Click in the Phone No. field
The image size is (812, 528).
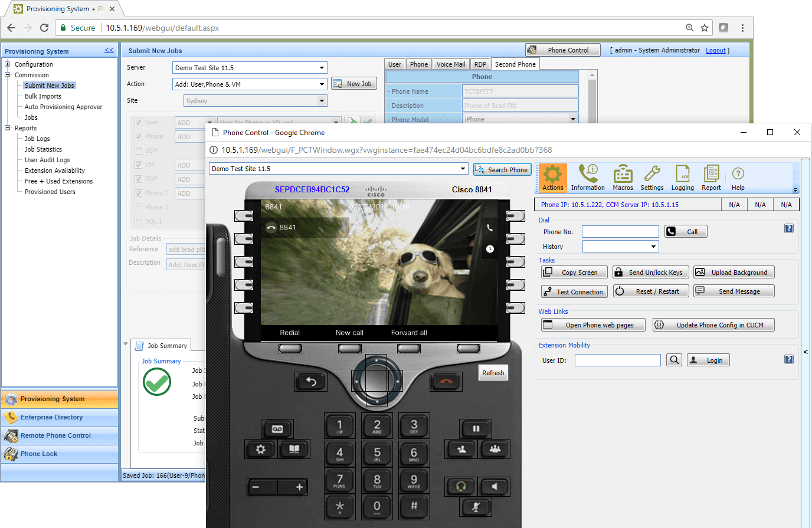(620, 232)
